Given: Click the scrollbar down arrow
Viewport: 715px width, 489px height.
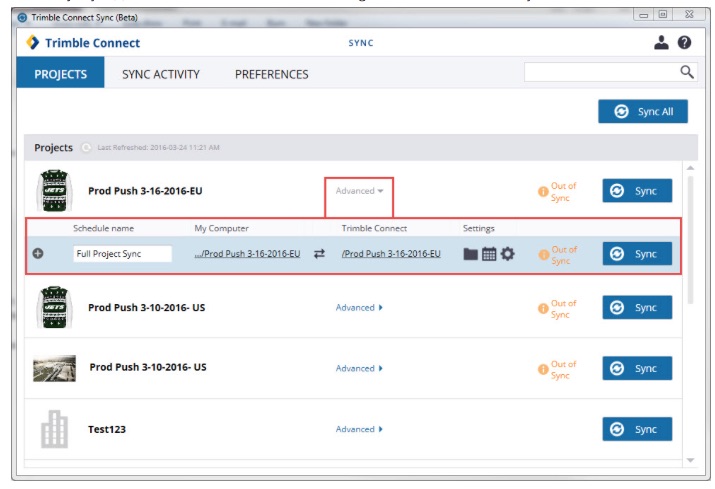Looking at the screenshot, I should [x=690, y=460].
